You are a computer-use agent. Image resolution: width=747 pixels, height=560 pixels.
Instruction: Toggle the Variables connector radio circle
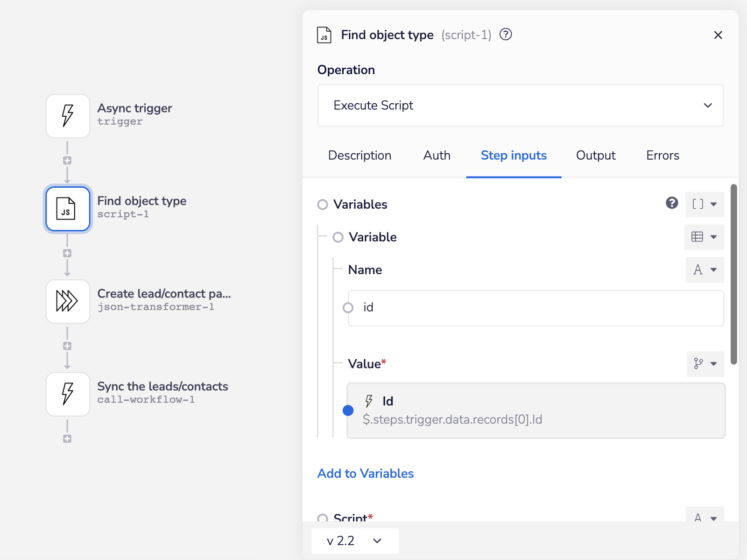pyautogui.click(x=323, y=205)
